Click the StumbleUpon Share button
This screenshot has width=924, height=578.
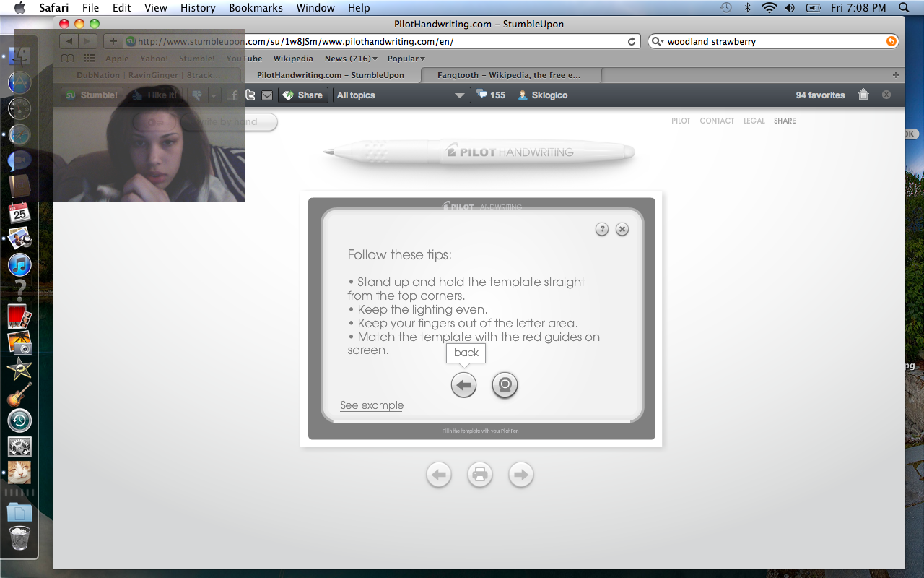pyautogui.click(x=304, y=95)
